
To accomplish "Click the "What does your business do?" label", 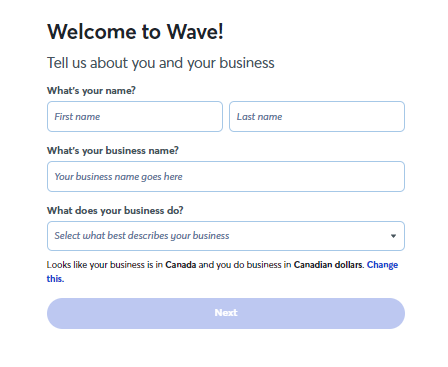I will click(x=115, y=211).
